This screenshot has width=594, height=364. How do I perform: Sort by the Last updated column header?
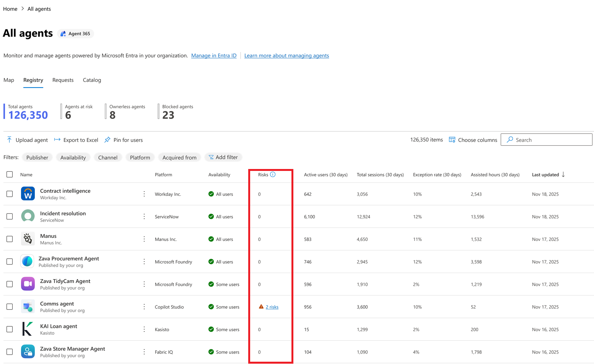pos(545,175)
